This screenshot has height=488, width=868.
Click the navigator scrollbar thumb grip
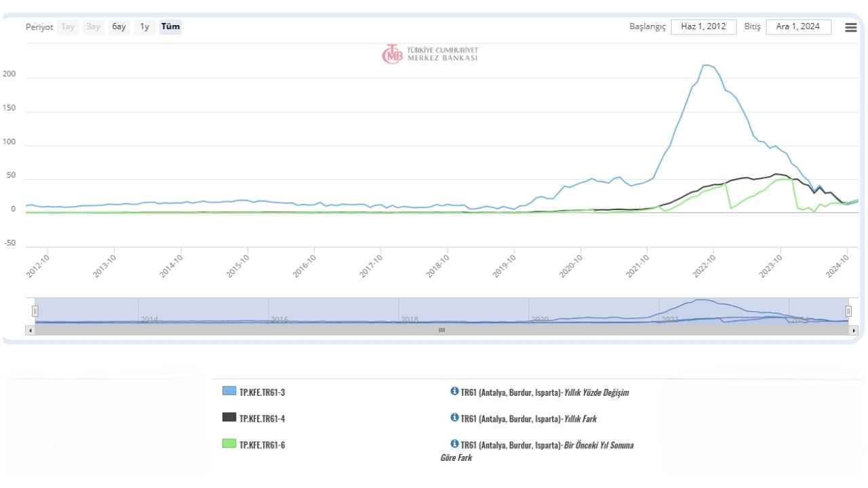pos(441,330)
